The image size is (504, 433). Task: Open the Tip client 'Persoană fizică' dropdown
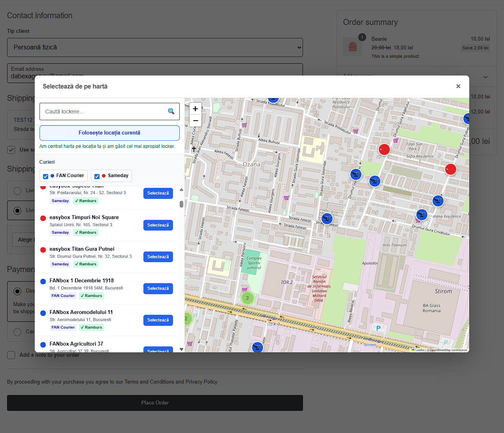click(155, 47)
